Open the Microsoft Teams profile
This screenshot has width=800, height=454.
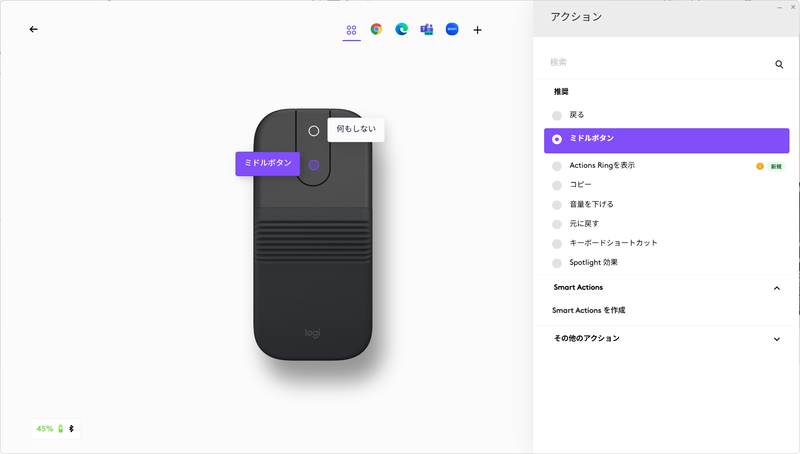coord(427,30)
